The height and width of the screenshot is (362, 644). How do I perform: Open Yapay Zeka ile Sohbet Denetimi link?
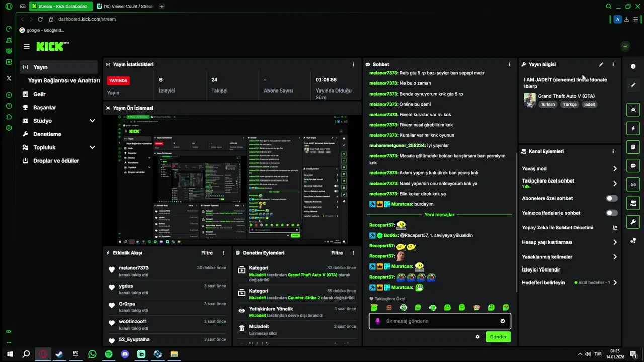[x=570, y=228]
